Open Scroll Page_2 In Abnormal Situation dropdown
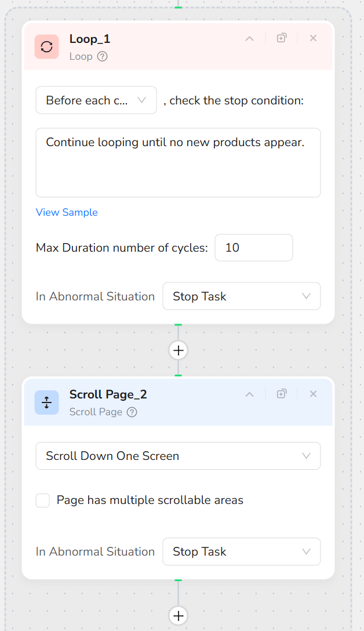The image size is (364, 631). (241, 552)
